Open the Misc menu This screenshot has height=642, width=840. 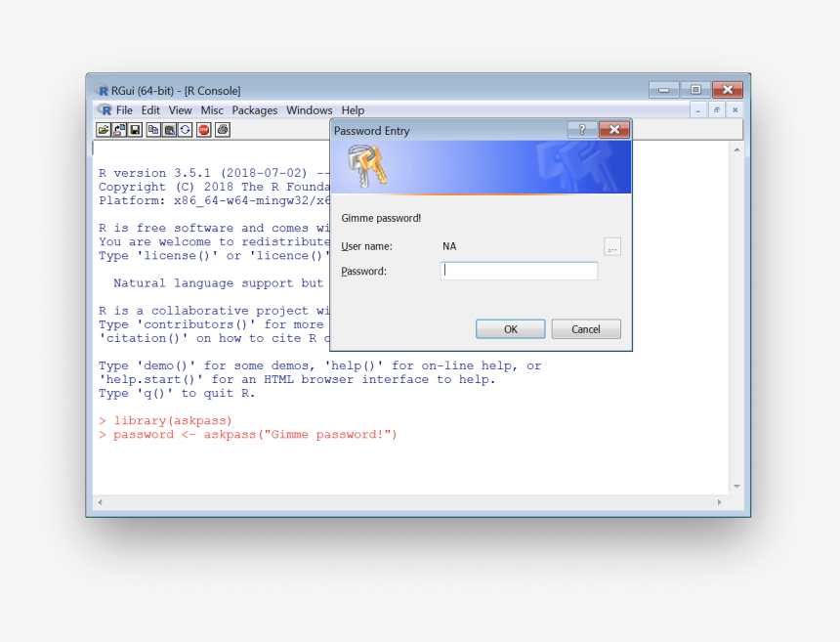click(x=212, y=110)
